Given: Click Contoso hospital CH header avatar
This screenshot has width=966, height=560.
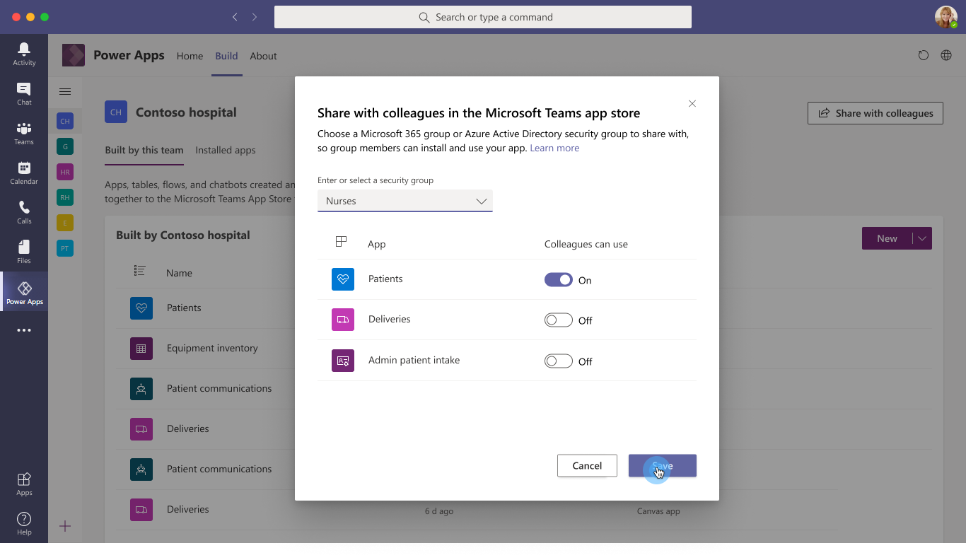Looking at the screenshot, I should click(x=116, y=112).
